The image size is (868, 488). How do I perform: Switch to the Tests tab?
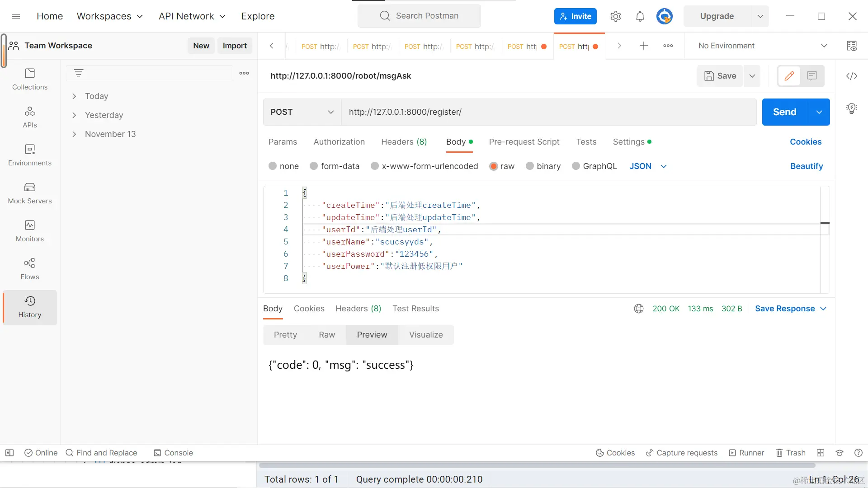(586, 142)
